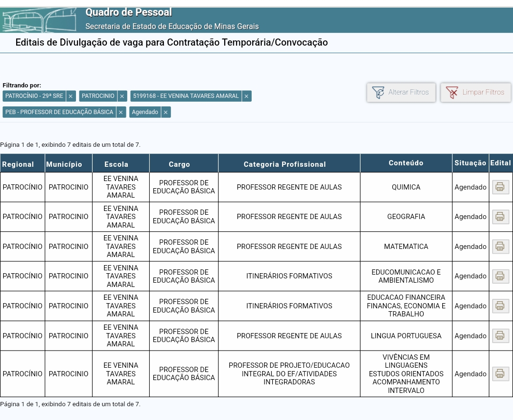Print the MATEMATICA edital
The height and width of the screenshot is (420, 513).
pyautogui.click(x=499, y=246)
